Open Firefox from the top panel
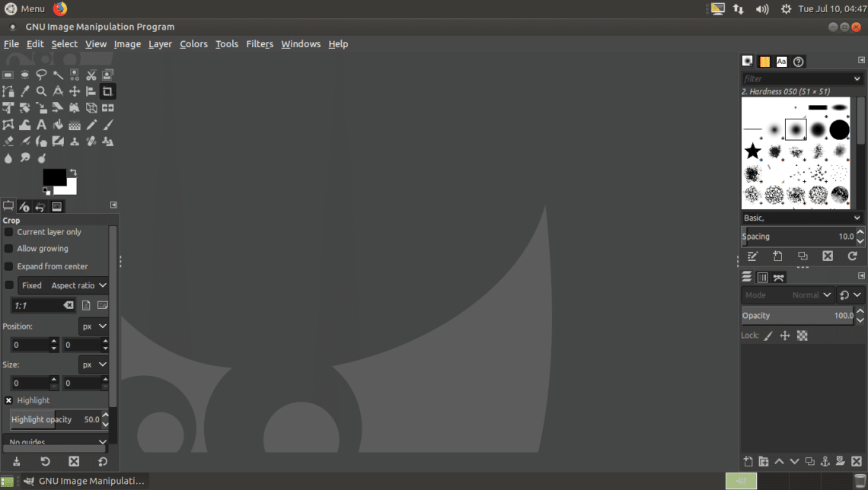868x490 pixels. (x=60, y=8)
